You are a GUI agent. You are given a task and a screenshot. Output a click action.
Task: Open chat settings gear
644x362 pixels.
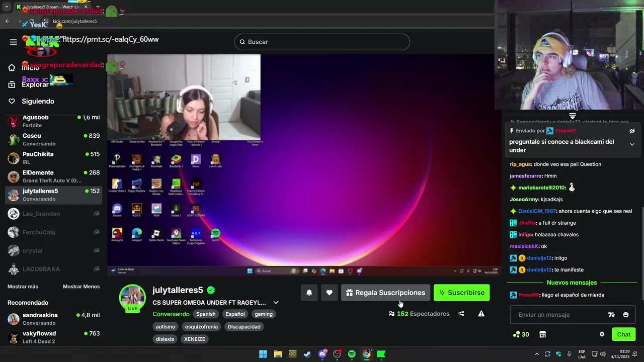pos(602,334)
